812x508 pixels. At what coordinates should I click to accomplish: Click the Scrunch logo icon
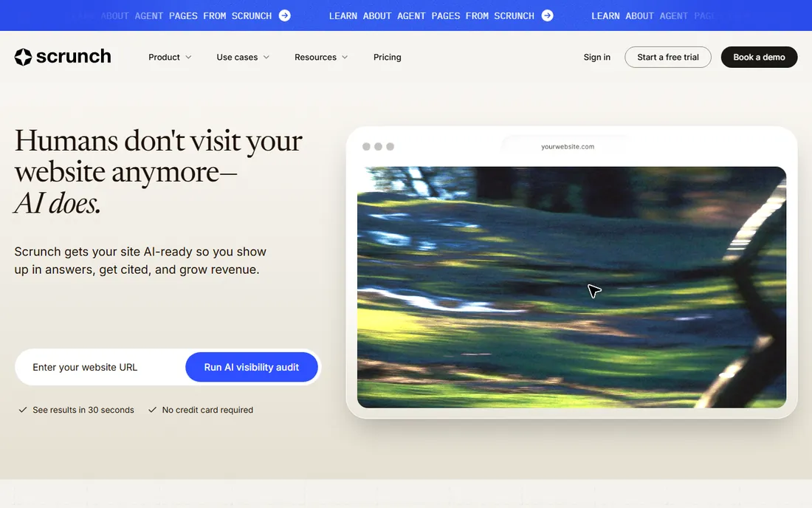pyautogui.click(x=24, y=57)
